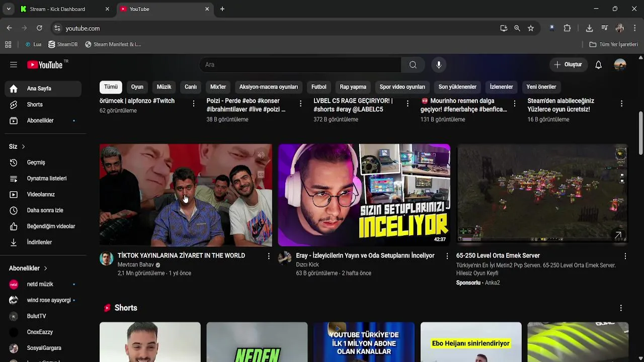Click the Ara search field
The width and height of the screenshot is (644, 362).
(300, 65)
